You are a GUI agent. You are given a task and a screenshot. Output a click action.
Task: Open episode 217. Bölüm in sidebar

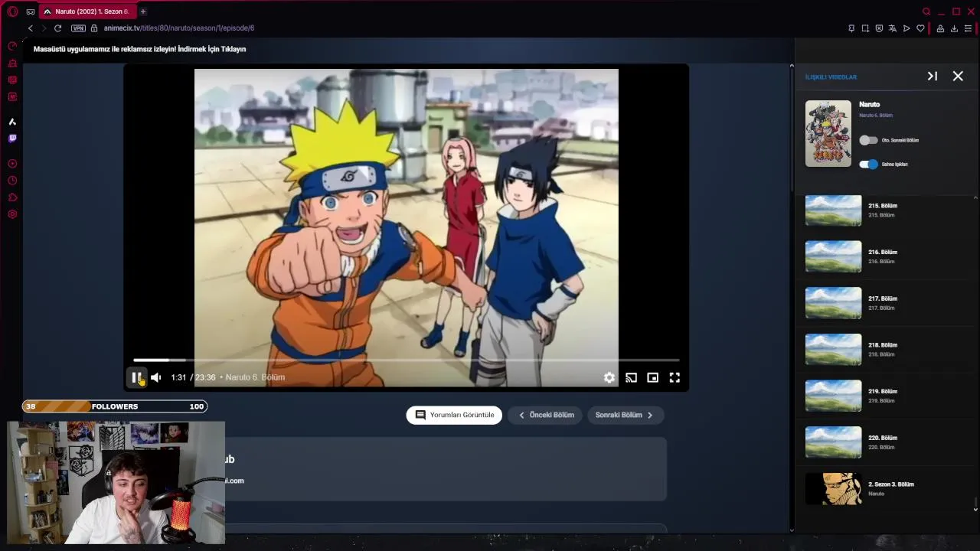point(884,303)
